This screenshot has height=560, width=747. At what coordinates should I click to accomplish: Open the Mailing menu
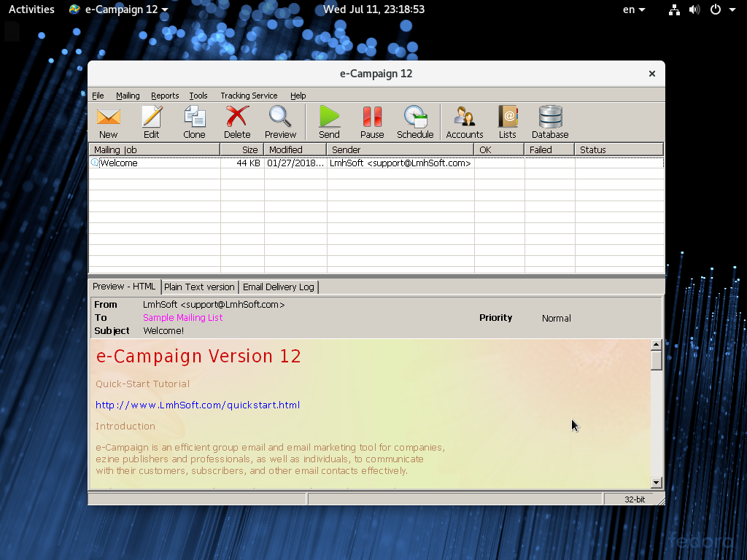pos(128,96)
